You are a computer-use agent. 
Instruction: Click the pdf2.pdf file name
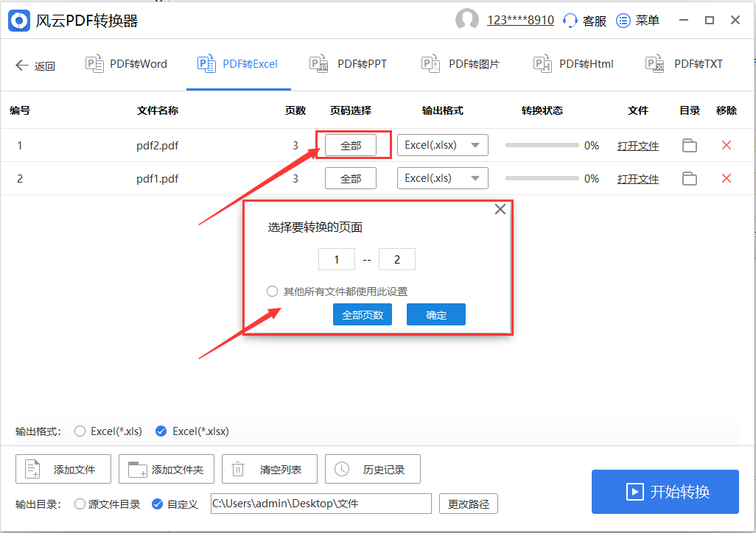(157, 146)
